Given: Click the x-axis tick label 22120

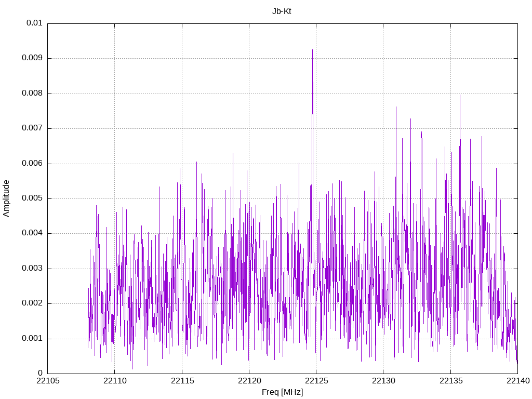Looking at the screenshot, I should [x=249, y=381].
